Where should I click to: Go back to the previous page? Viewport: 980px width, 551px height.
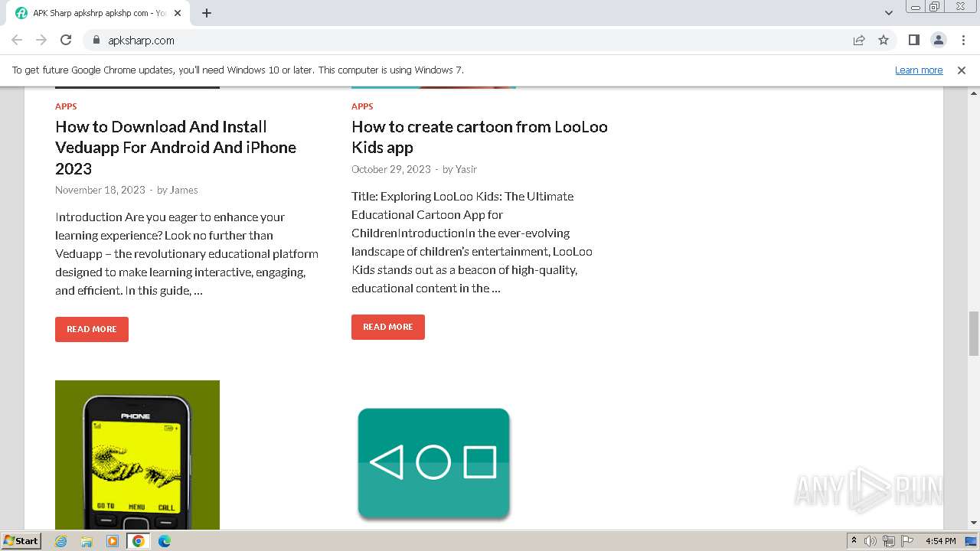pos(17,40)
